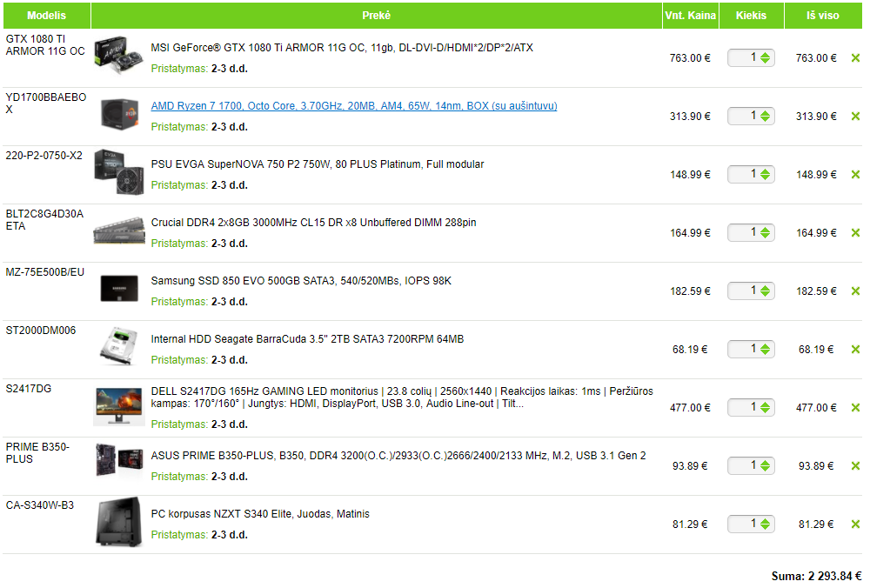Screen dimensions: 870x588
Task: Open the AMD Ryzen 7 1700 product link
Action: coord(354,106)
